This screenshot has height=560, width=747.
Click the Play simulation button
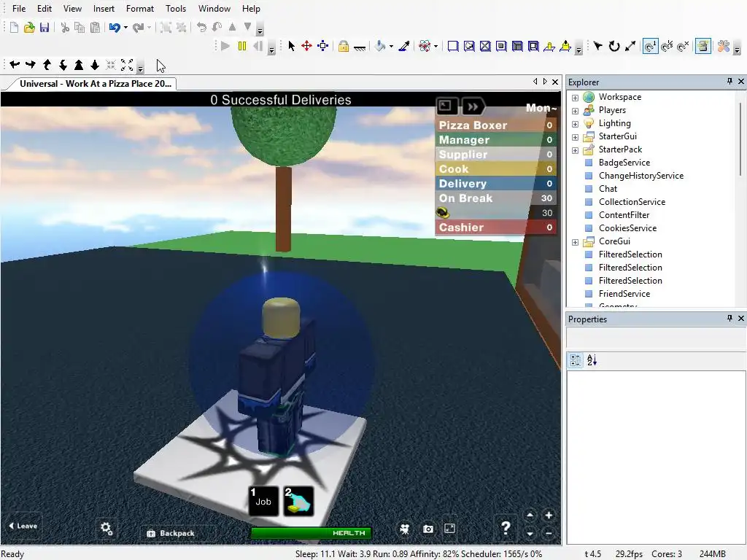pyautogui.click(x=226, y=46)
